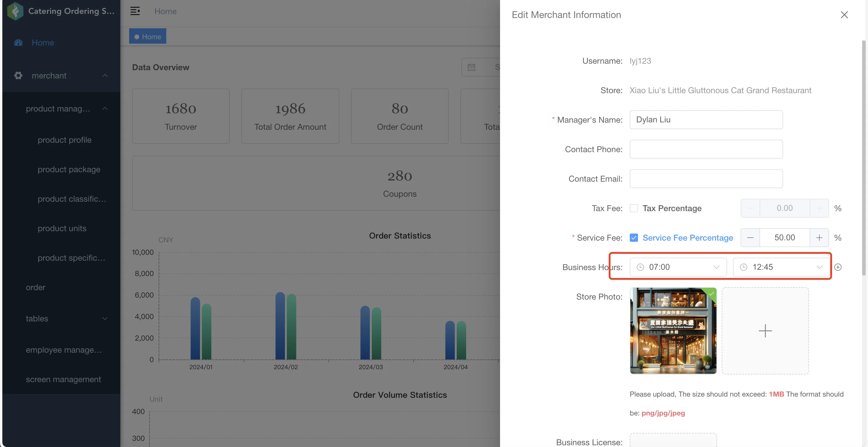This screenshot has width=868, height=447.
Task: Click the Data Overview heading
Action: click(x=160, y=67)
